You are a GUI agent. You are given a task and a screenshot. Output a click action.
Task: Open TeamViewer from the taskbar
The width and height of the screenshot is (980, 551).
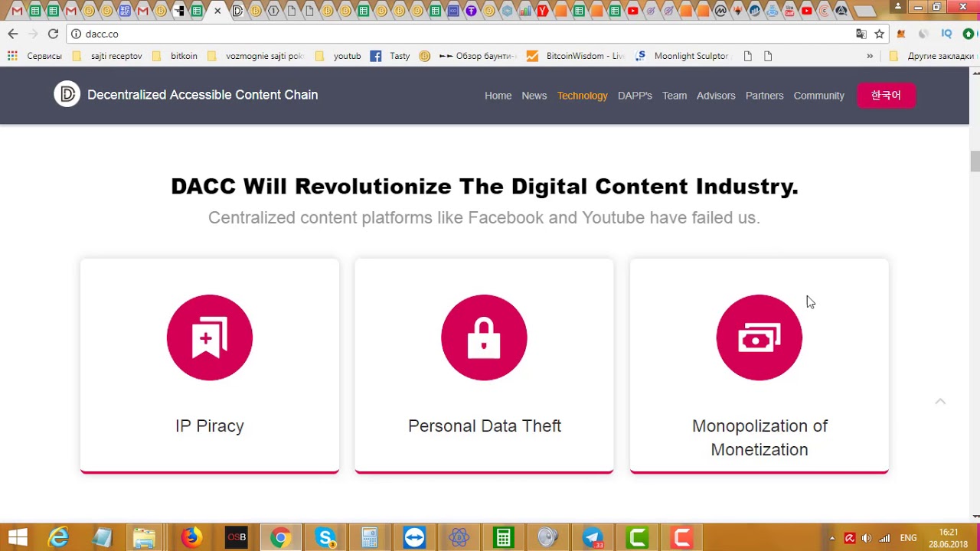coord(414,538)
